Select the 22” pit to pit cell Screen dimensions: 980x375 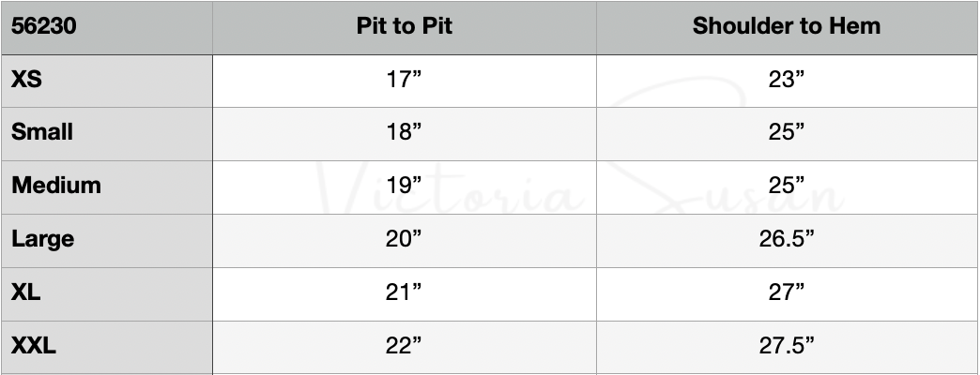pos(405,347)
